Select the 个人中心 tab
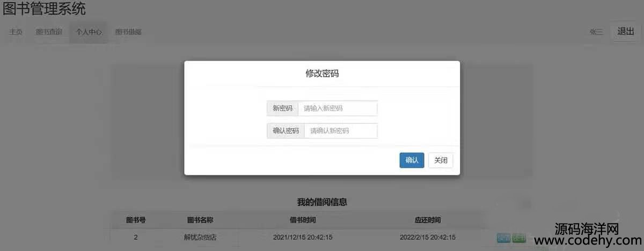 (89, 32)
